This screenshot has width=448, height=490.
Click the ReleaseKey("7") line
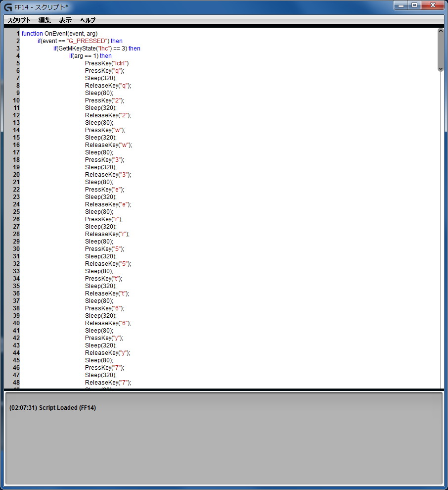click(108, 383)
